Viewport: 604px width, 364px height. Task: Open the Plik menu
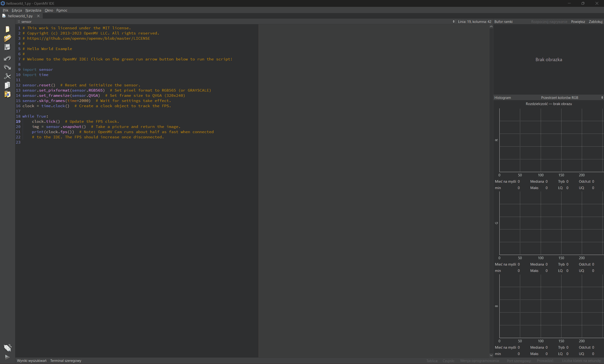pyautogui.click(x=5, y=10)
